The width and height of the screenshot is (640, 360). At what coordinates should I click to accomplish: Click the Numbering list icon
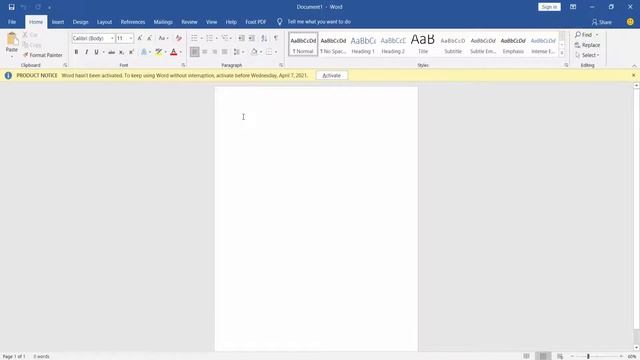[x=209, y=38]
